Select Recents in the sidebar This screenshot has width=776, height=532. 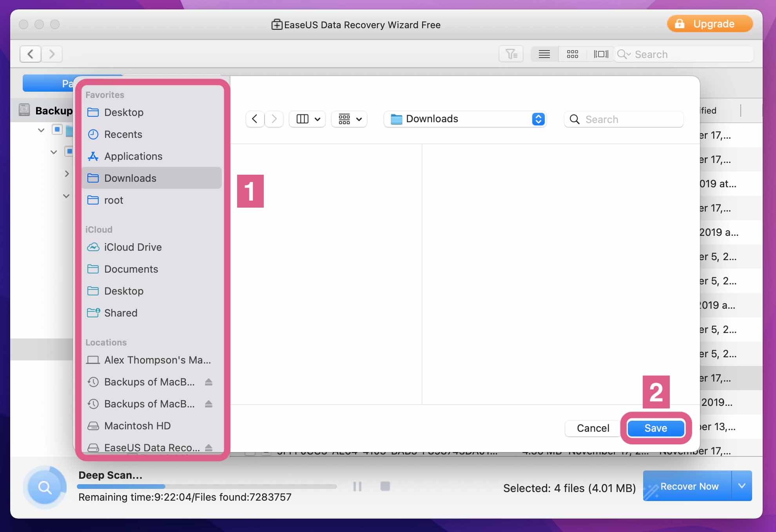(152, 134)
